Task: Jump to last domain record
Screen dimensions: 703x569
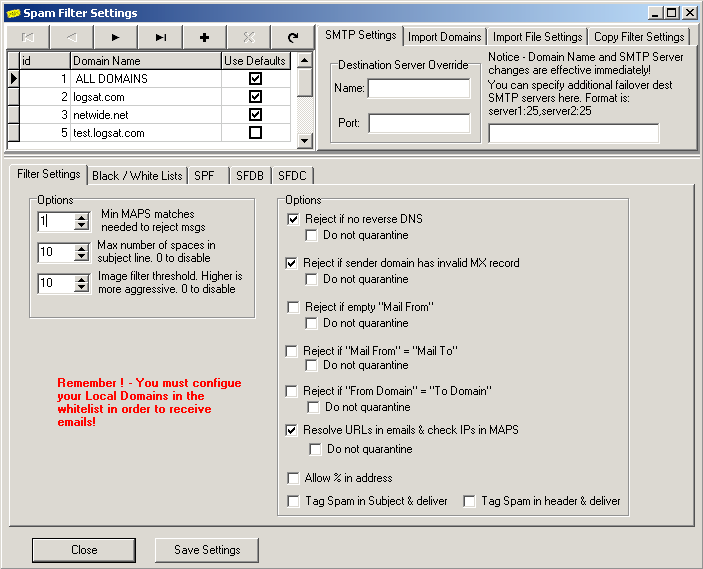Action: click(x=160, y=37)
